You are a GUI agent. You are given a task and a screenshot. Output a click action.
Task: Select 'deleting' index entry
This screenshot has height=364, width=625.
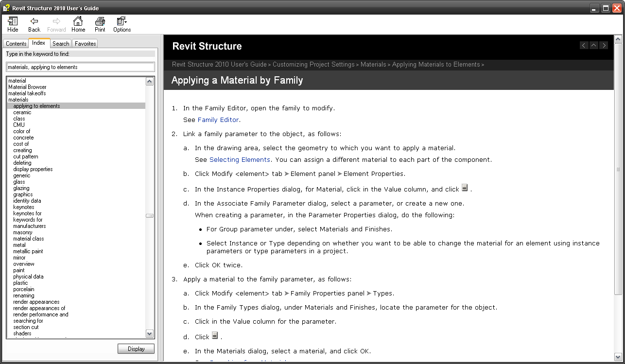click(22, 163)
